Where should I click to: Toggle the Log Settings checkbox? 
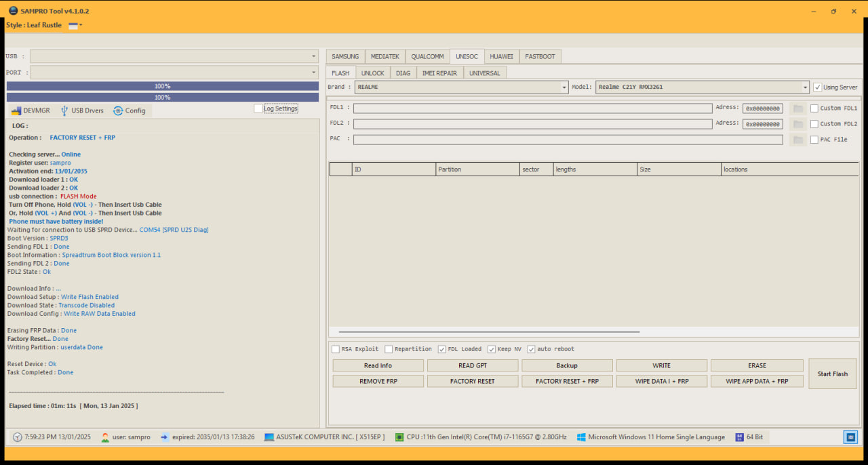(258, 108)
